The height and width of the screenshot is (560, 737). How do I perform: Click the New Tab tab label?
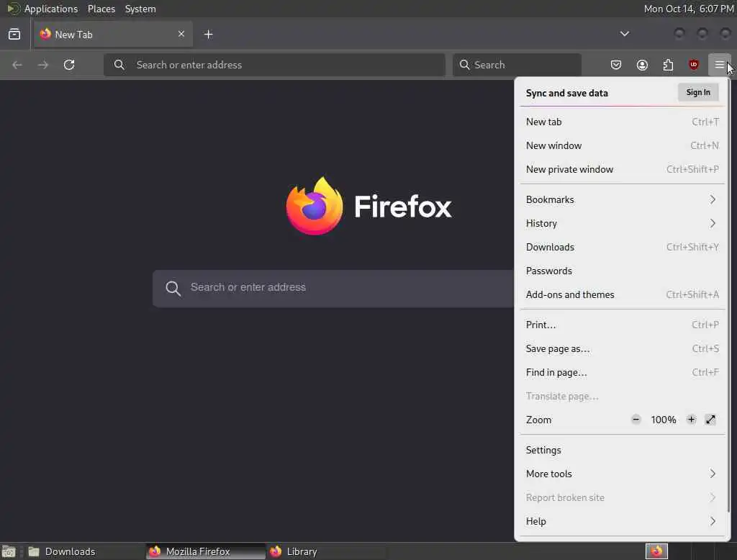click(x=74, y=35)
